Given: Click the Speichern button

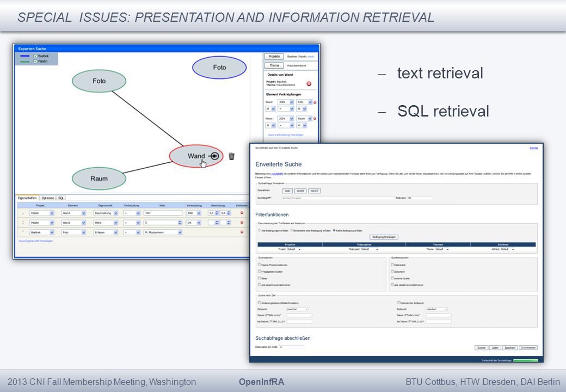Looking at the screenshot, I should 510,347.
